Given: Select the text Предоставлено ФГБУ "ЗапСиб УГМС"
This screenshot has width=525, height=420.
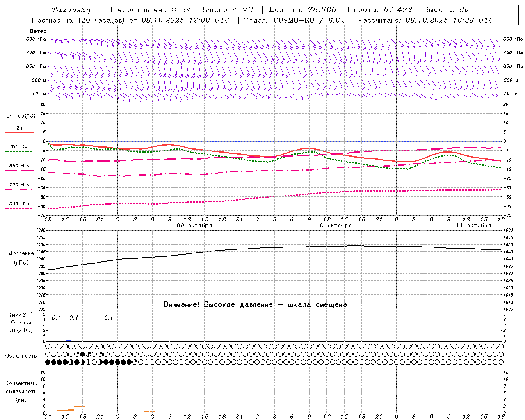Looking at the screenshot, I should pos(182,10).
